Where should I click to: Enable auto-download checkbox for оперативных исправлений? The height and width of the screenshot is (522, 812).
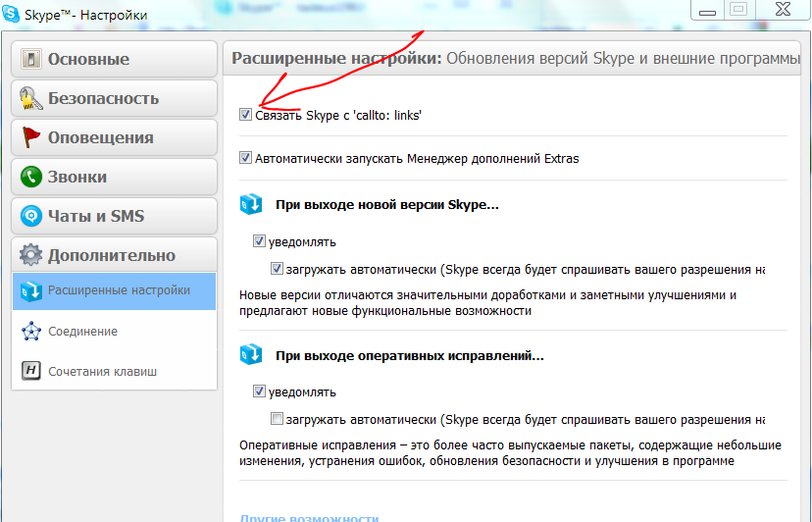(277, 419)
